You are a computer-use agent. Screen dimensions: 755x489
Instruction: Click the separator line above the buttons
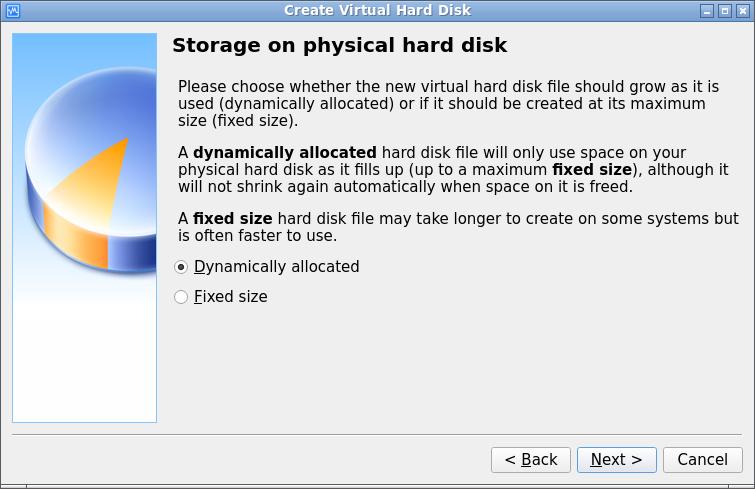click(x=377, y=435)
